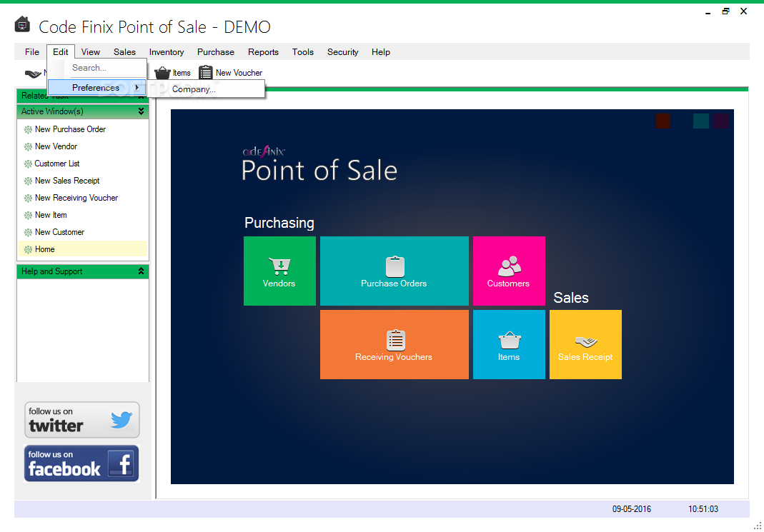Expand the Help and Support panel chevron
Image resolution: width=764 pixels, height=532 pixels.
[141, 271]
